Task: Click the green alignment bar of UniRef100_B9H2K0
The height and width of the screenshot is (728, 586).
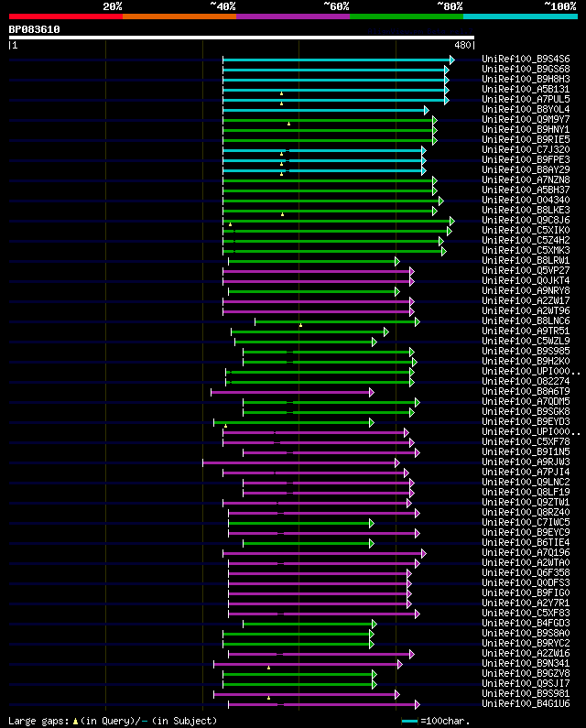Action: pos(330,362)
